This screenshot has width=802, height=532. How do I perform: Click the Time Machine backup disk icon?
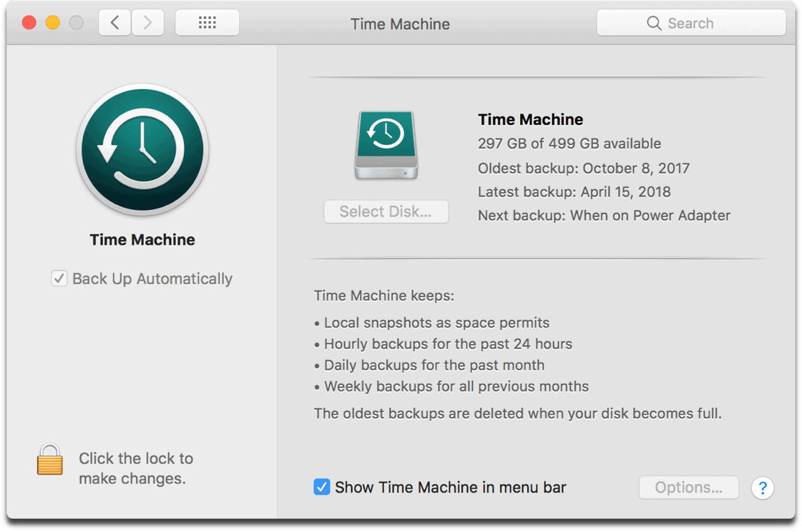point(386,146)
